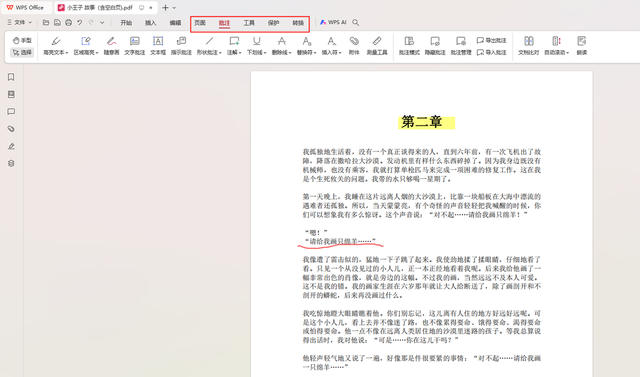Open the Replace Mark (替换符) dropdown arrow
Image resolution: width=640 pixels, height=377 pixels.
click(315, 53)
